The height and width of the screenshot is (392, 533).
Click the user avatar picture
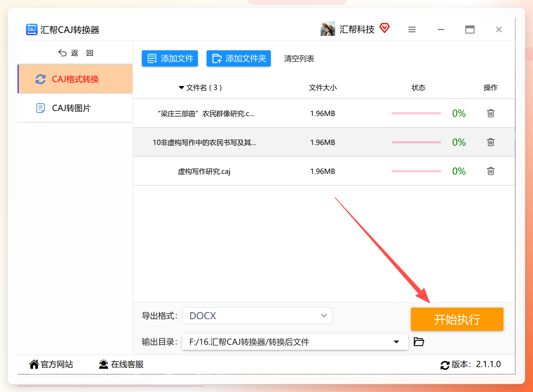(328, 29)
